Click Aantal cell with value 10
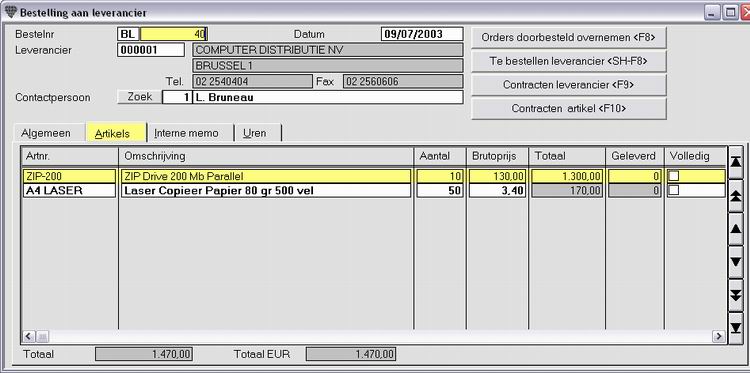750x373 pixels. pyautogui.click(x=440, y=176)
